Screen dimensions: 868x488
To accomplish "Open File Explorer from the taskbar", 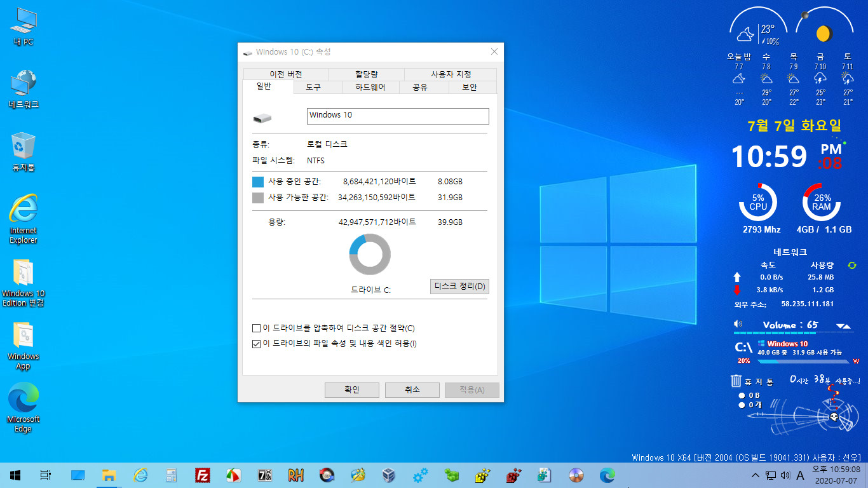I will pyautogui.click(x=109, y=475).
